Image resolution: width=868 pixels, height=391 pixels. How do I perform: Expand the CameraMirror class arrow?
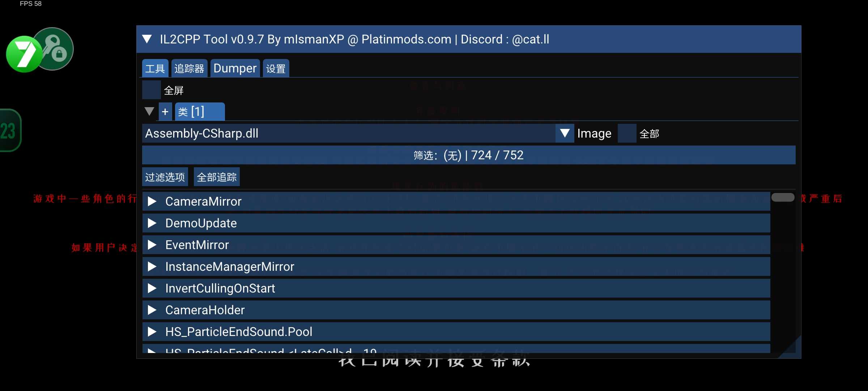[x=152, y=201]
